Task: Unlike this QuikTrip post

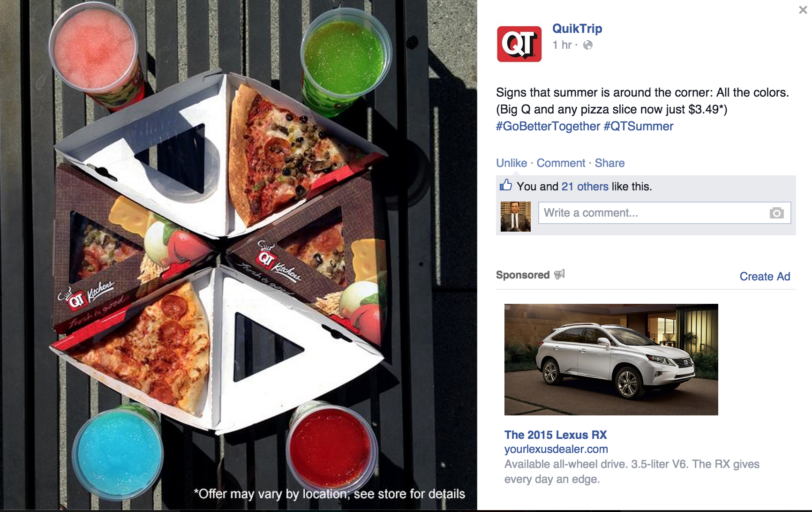Action: [511, 163]
